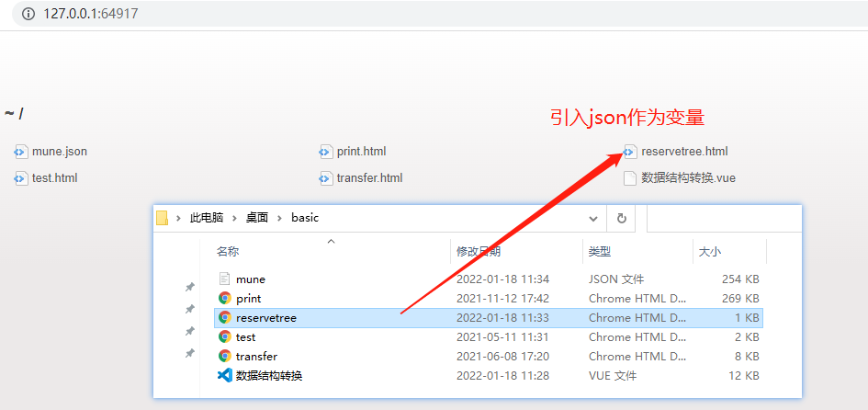Screen dimensions: 868x410
Task: Open the address bar history dropdown
Action: point(593,218)
